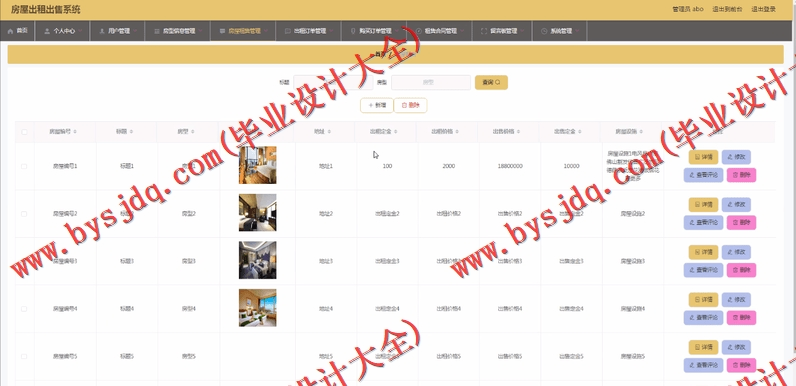Check the checkbox for row 房屋编号5
Screen dimensions: 796x386
[24, 357]
